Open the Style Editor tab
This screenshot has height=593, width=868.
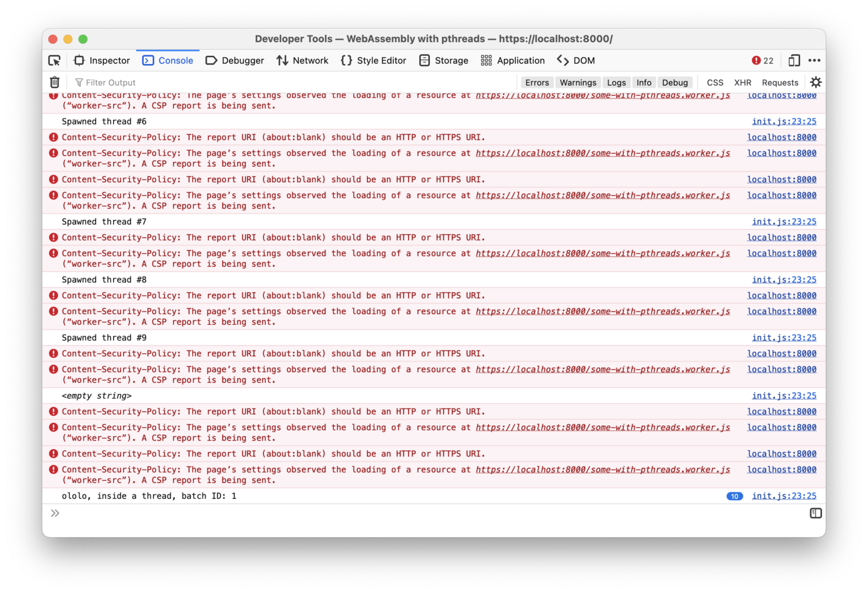[373, 60]
